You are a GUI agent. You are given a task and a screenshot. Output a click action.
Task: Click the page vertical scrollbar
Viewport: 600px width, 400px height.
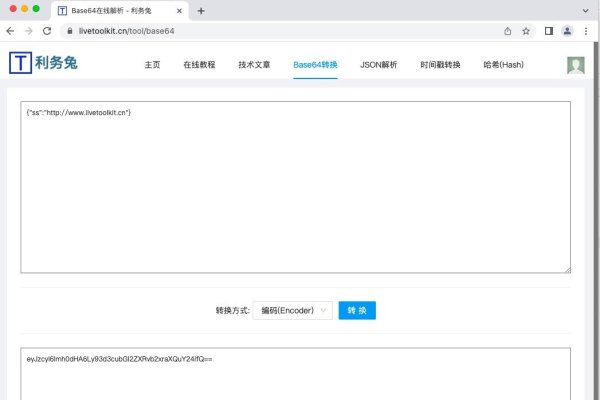597,220
